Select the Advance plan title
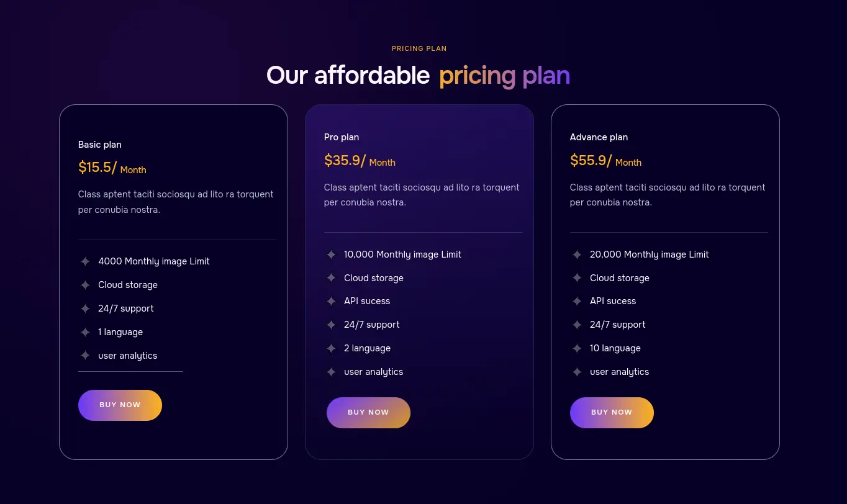This screenshot has height=504, width=847. click(x=599, y=137)
